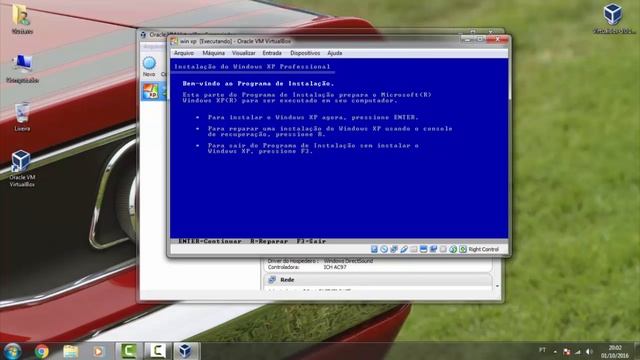Switch to the green Camtasia taskbar button
The width and height of the screenshot is (640, 360).
click(128, 351)
